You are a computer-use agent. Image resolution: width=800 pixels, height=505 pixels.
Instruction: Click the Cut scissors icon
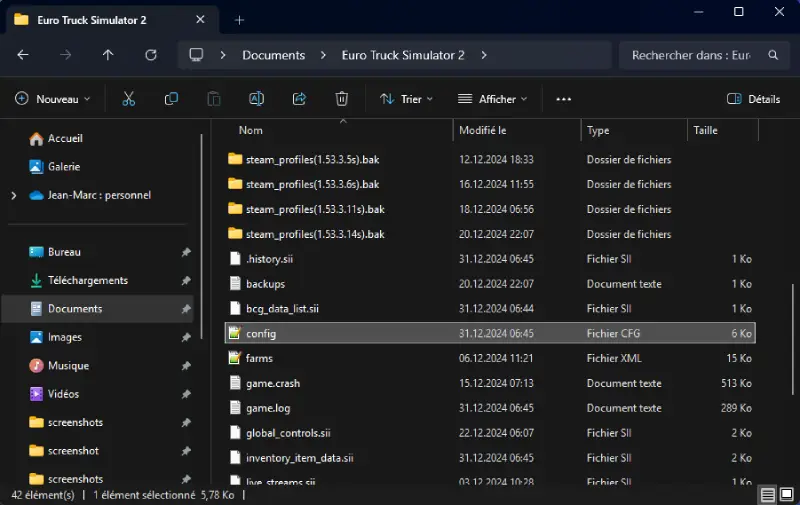[x=128, y=99]
